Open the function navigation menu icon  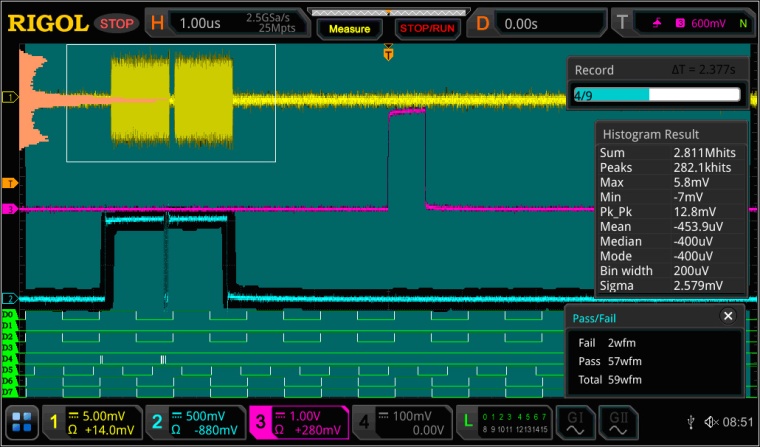(x=23, y=423)
